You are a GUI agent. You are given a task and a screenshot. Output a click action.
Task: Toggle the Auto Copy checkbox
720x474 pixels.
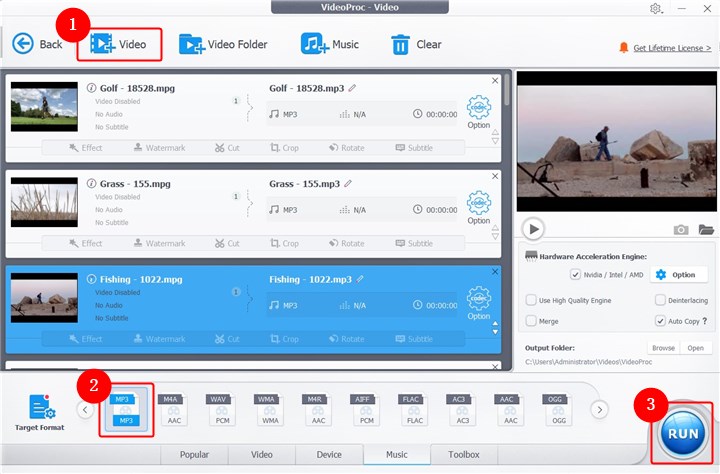click(x=660, y=321)
